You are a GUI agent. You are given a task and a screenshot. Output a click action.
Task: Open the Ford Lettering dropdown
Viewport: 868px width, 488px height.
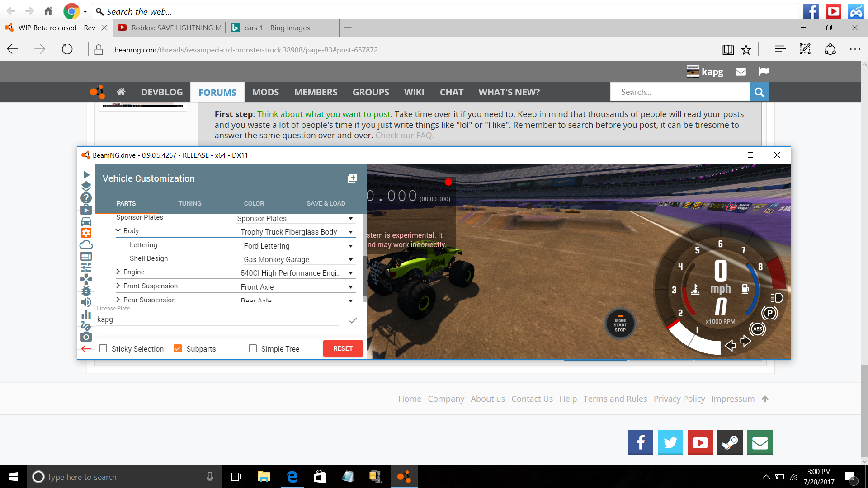(299, 246)
